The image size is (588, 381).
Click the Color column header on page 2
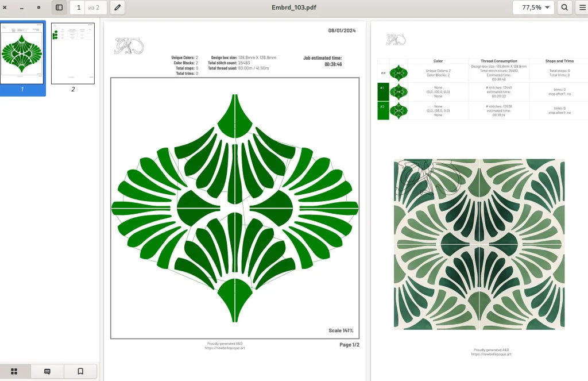click(x=438, y=61)
